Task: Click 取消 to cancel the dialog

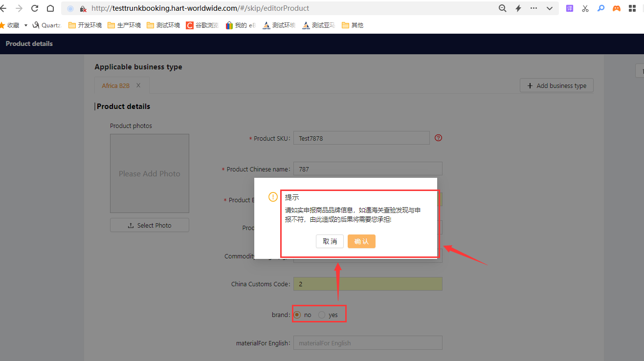Action: tap(330, 241)
